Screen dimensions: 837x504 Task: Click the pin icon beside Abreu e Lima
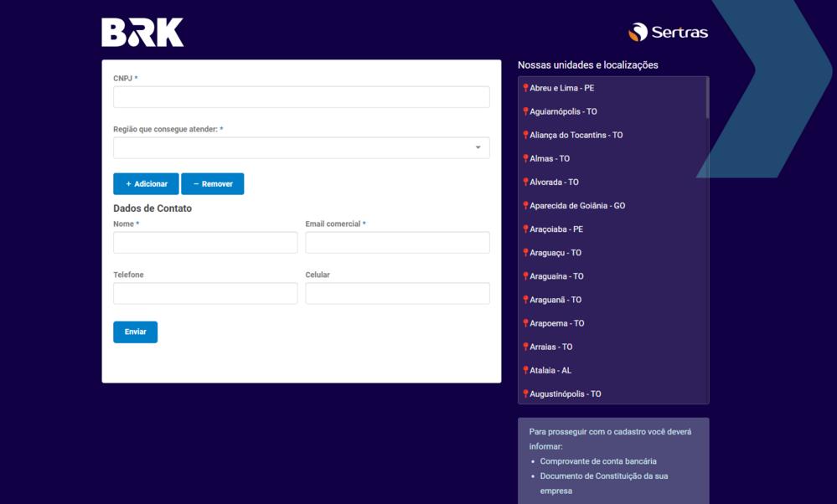pos(525,88)
